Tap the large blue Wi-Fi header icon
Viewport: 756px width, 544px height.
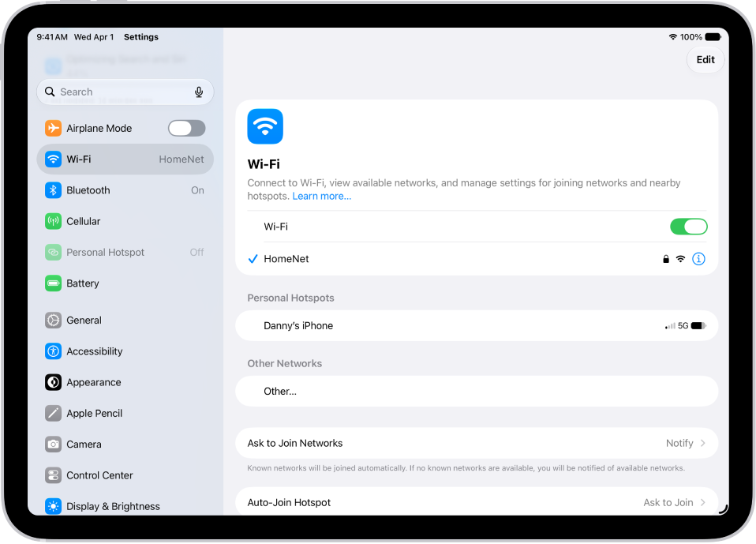pos(265,126)
